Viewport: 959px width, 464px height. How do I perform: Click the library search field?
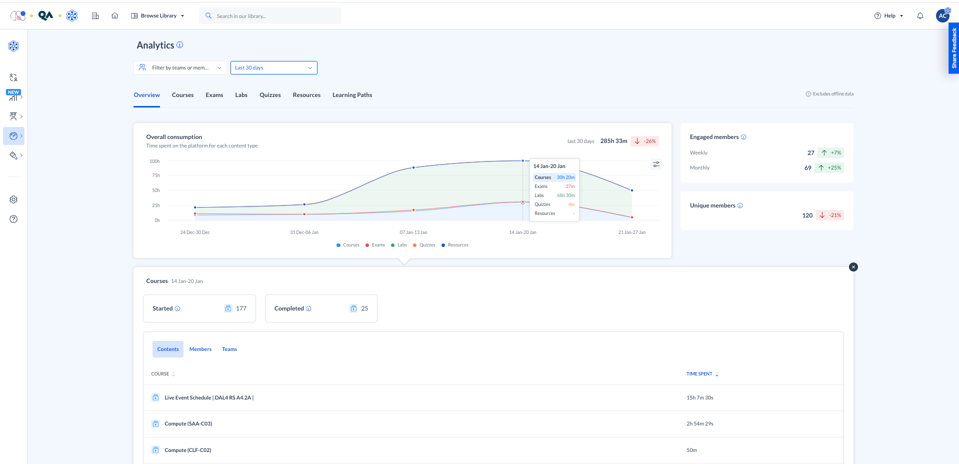[270, 16]
